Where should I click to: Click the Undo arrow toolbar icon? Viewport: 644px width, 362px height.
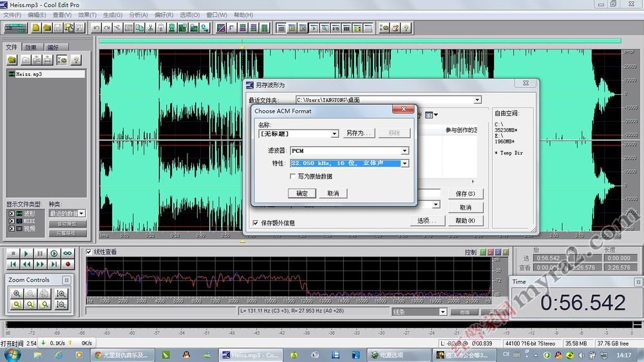pyautogui.click(x=96, y=28)
